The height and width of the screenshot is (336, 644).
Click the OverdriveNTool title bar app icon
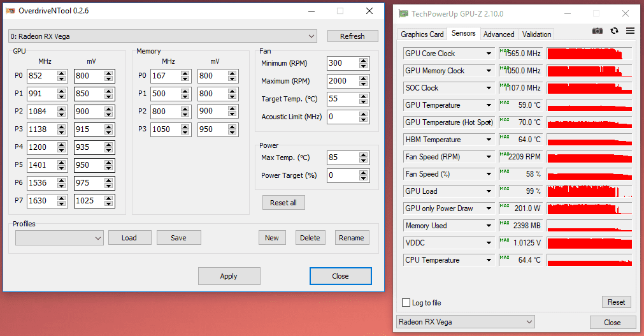click(x=10, y=11)
